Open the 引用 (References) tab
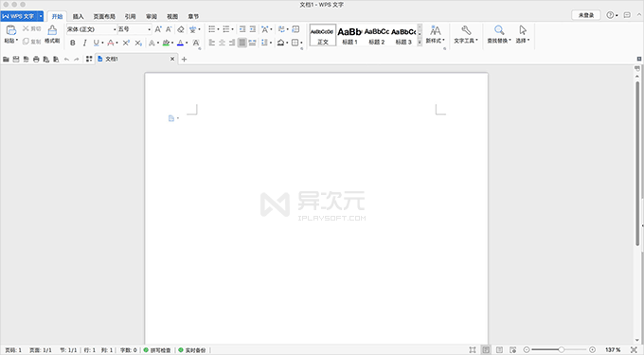Screen dimensions: 644x355 tap(130, 16)
